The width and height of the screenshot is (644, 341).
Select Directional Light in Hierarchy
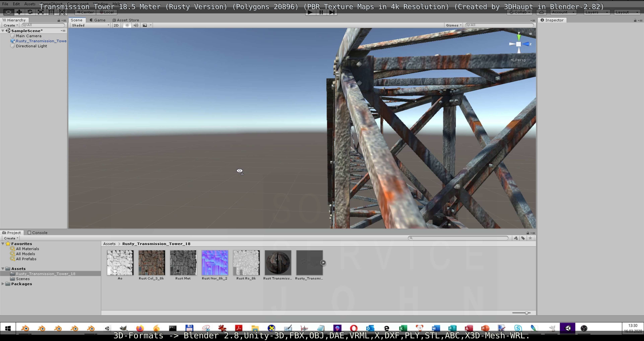(x=31, y=46)
